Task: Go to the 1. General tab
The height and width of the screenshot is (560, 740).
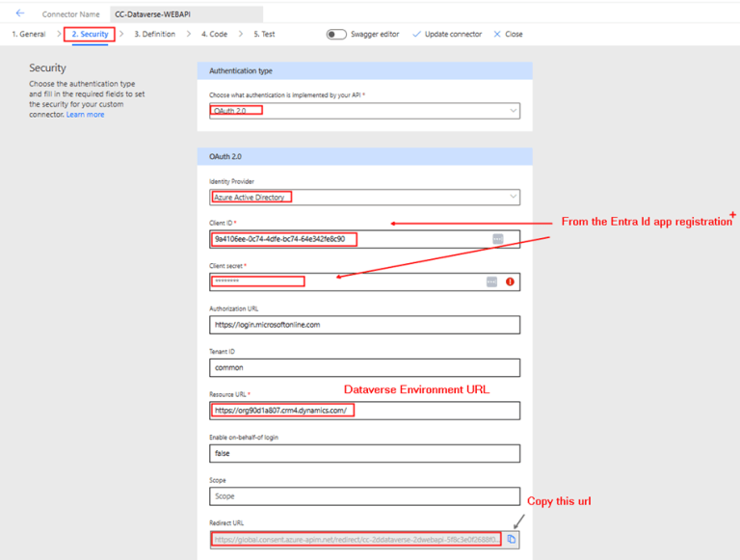Action: point(28,34)
